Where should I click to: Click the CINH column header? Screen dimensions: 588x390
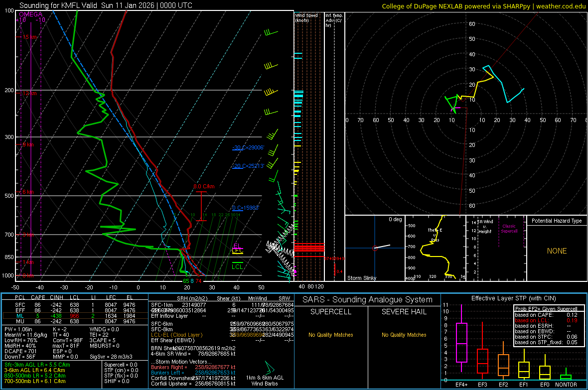point(57,297)
